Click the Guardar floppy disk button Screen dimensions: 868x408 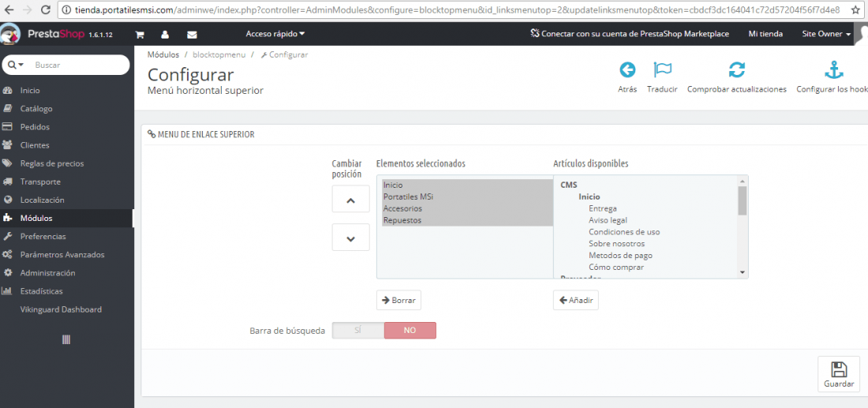(839, 374)
